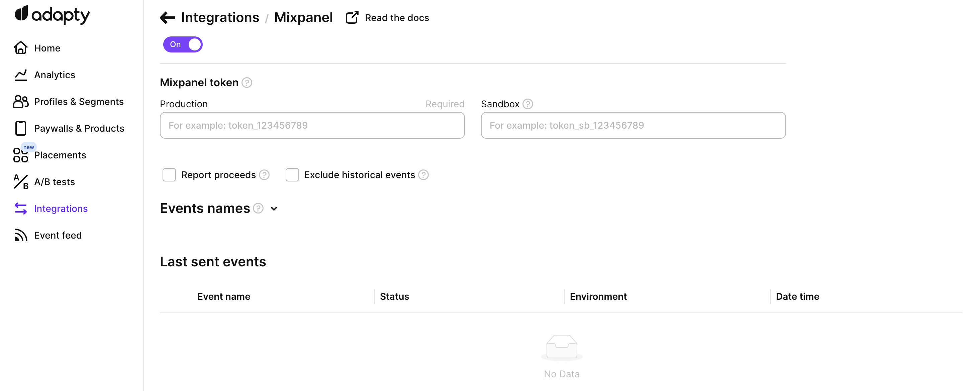Go to A/B tests section
This screenshot has height=391, width=980.
click(x=55, y=182)
